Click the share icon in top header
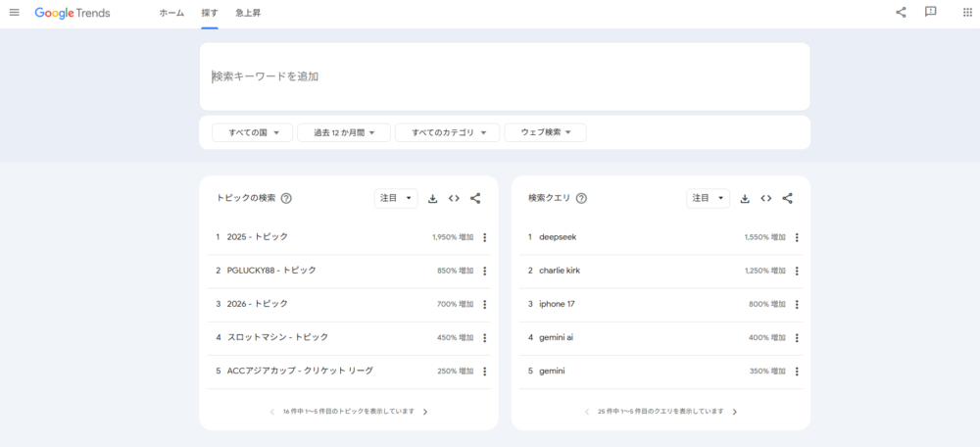Image resolution: width=980 pixels, height=447 pixels. 901,13
